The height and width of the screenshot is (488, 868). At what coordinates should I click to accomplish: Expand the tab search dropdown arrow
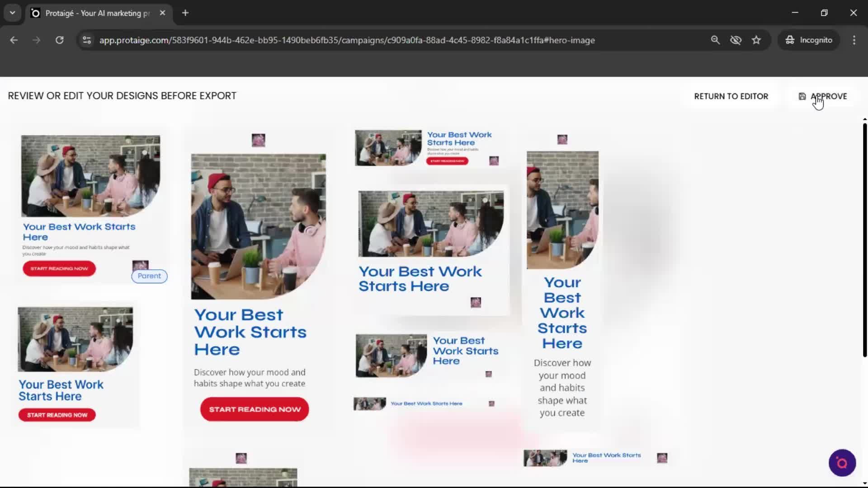[x=12, y=13]
